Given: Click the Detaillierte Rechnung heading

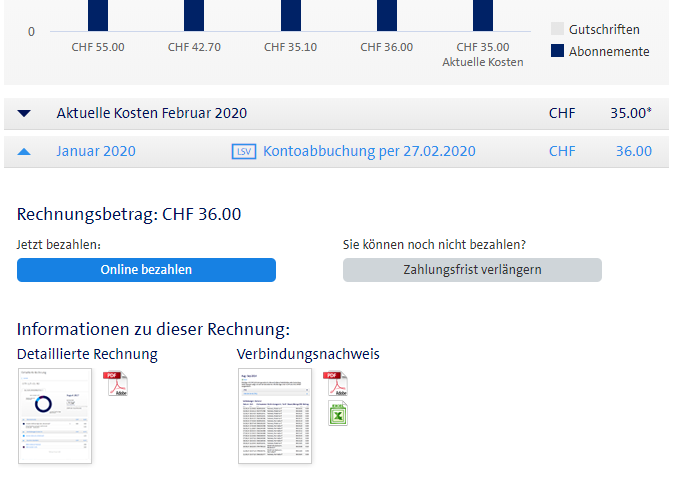Looking at the screenshot, I should (x=87, y=354).
